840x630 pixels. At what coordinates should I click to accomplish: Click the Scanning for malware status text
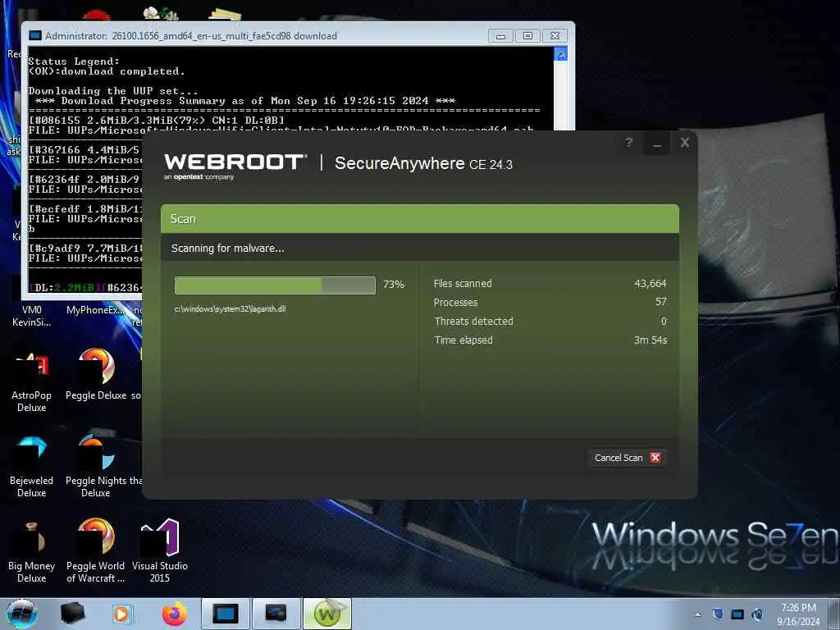[228, 248]
